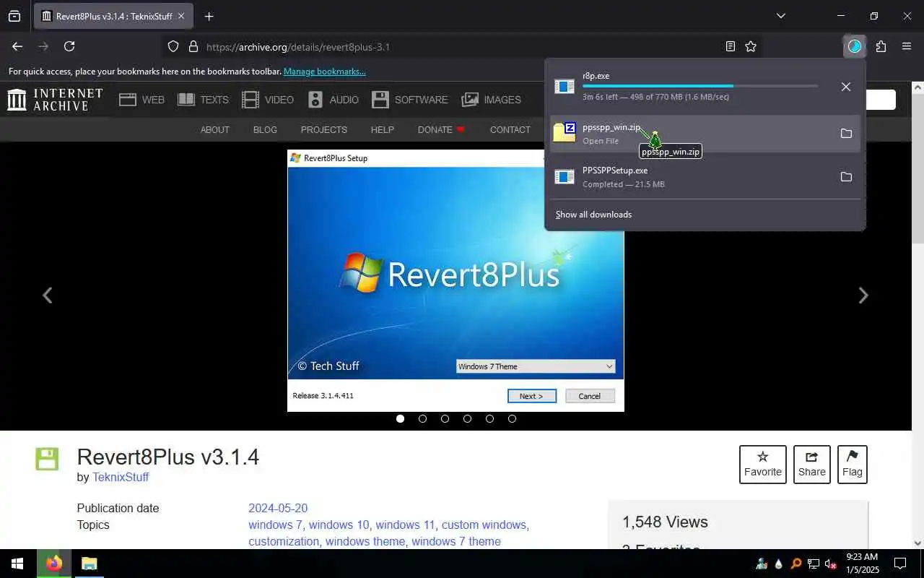
Task: Click Manage bookmarks link
Action: [325, 72]
